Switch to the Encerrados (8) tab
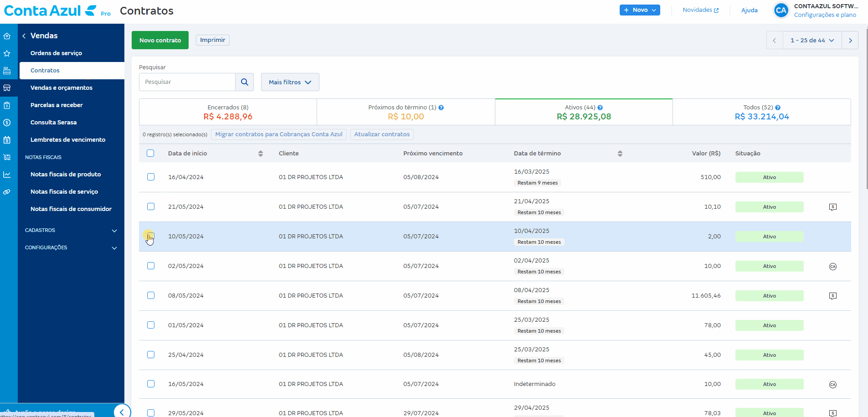868x417 pixels. coord(228,112)
